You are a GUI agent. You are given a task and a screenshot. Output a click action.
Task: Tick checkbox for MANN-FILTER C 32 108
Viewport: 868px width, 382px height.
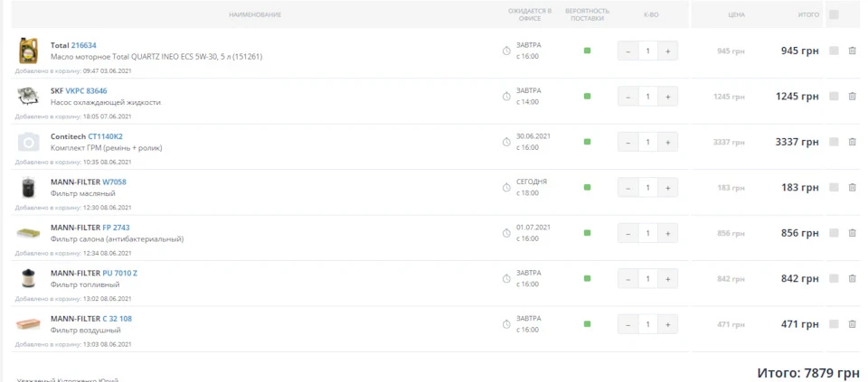tap(834, 324)
